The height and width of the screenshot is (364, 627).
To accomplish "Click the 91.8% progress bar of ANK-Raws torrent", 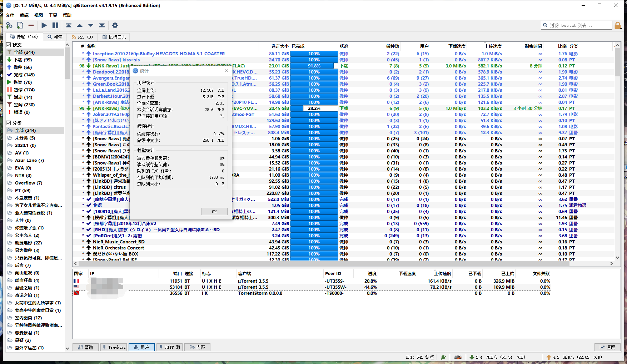I will pyautogui.click(x=314, y=66).
